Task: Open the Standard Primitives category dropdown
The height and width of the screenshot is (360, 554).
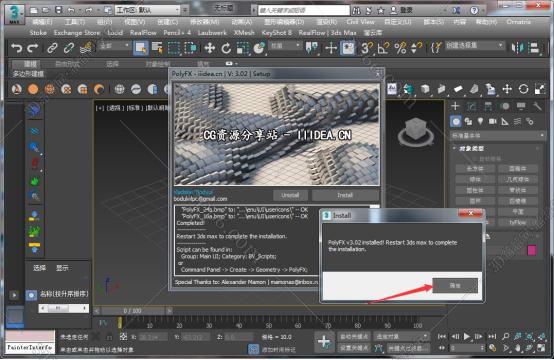Action: (x=498, y=136)
